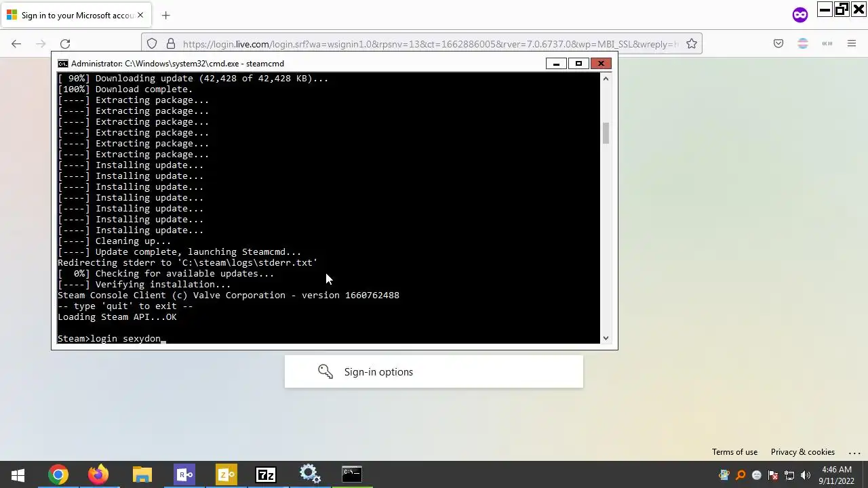Open the gear settings app in taskbar

[310, 474]
